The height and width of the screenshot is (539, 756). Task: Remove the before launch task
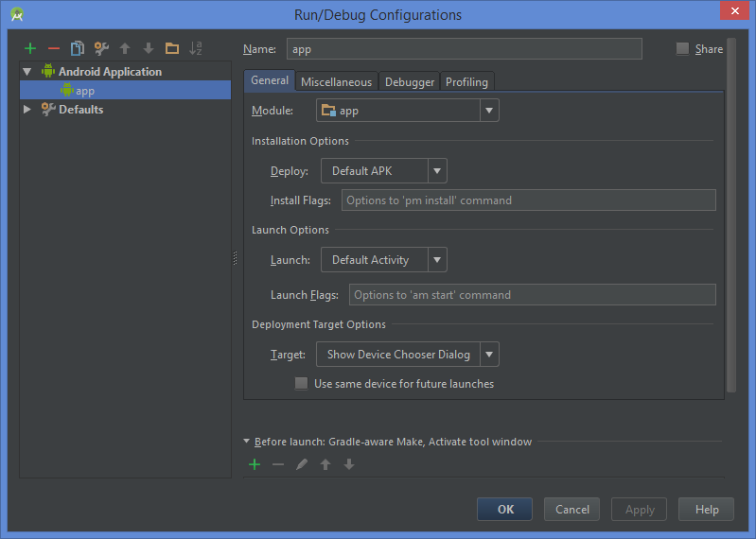278,464
